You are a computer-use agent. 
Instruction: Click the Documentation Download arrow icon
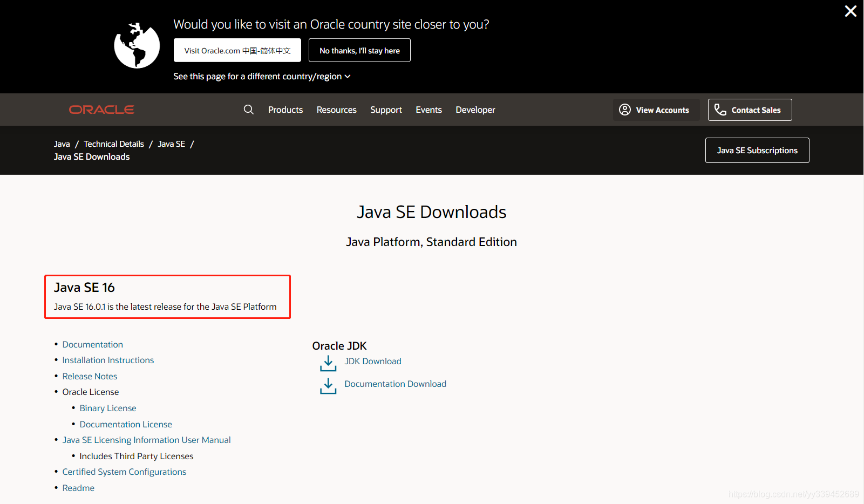point(328,386)
